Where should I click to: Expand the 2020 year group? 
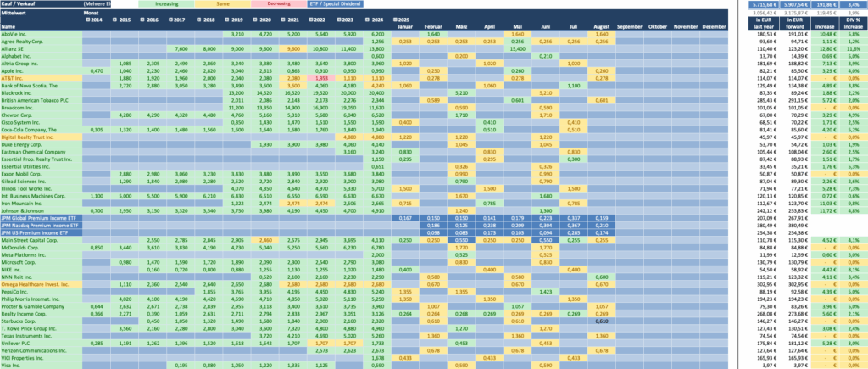[255, 20]
